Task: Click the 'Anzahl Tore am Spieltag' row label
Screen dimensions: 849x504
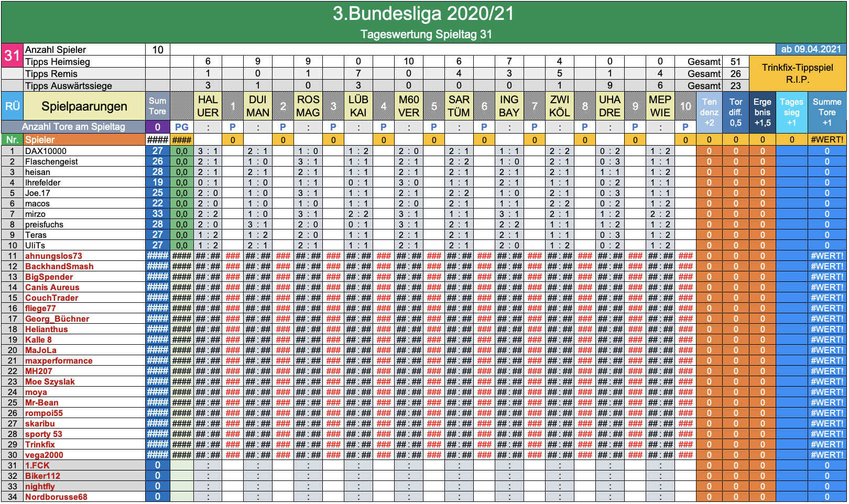Action: tap(73, 127)
